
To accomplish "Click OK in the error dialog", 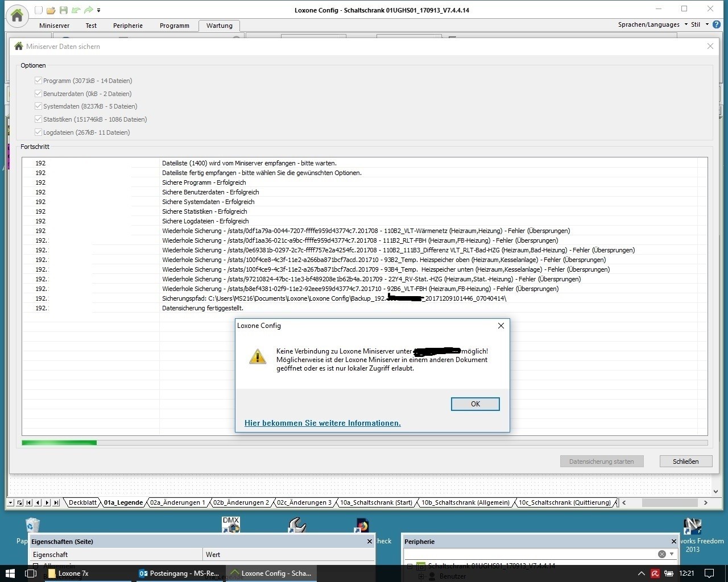I will point(475,404).
